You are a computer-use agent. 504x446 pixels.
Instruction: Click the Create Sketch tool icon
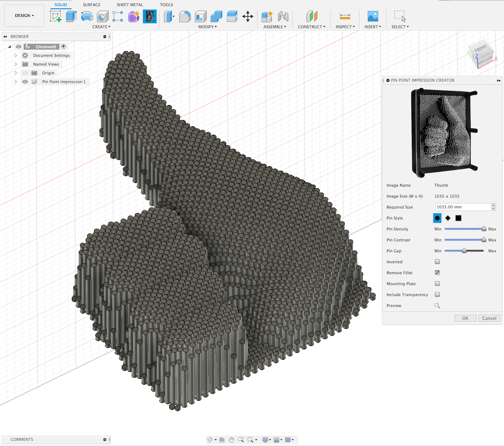tap(56, 16)
